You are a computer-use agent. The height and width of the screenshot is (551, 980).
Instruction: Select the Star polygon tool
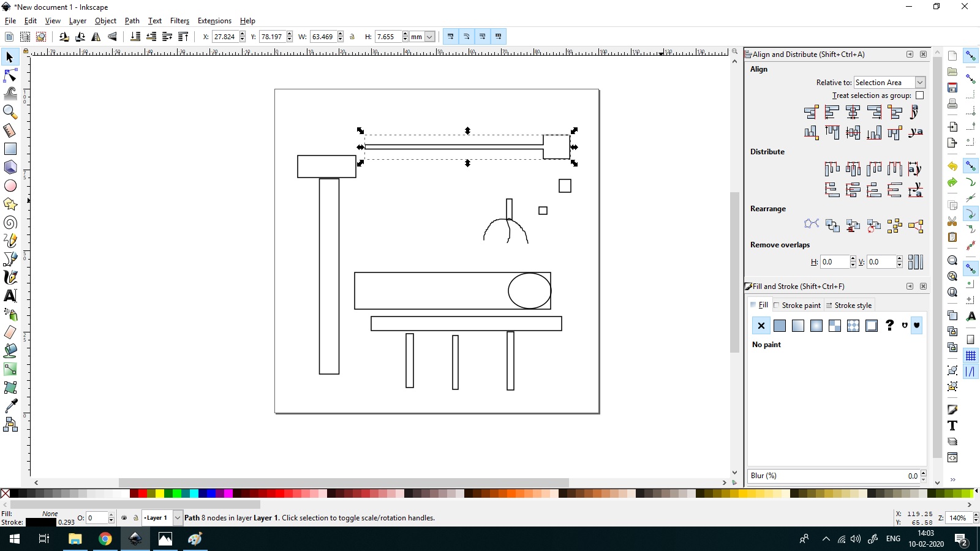(x=10, y=204)
